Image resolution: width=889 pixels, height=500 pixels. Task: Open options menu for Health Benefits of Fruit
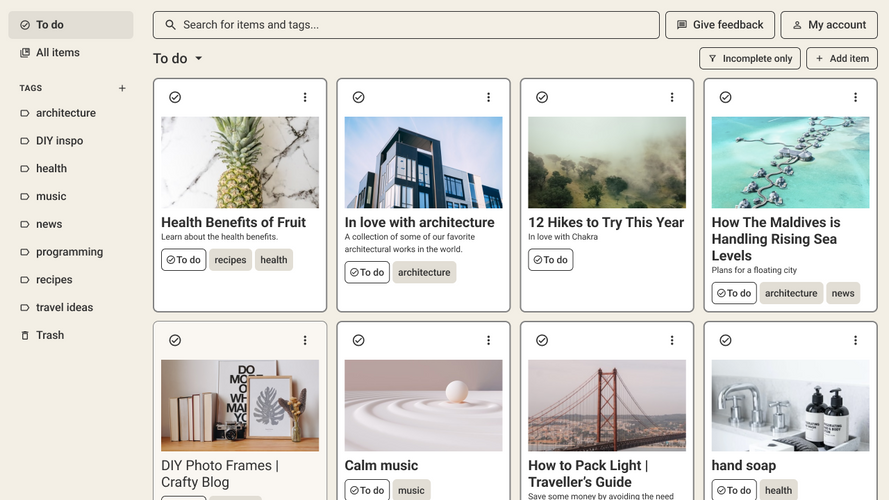[x=305, y=98]
